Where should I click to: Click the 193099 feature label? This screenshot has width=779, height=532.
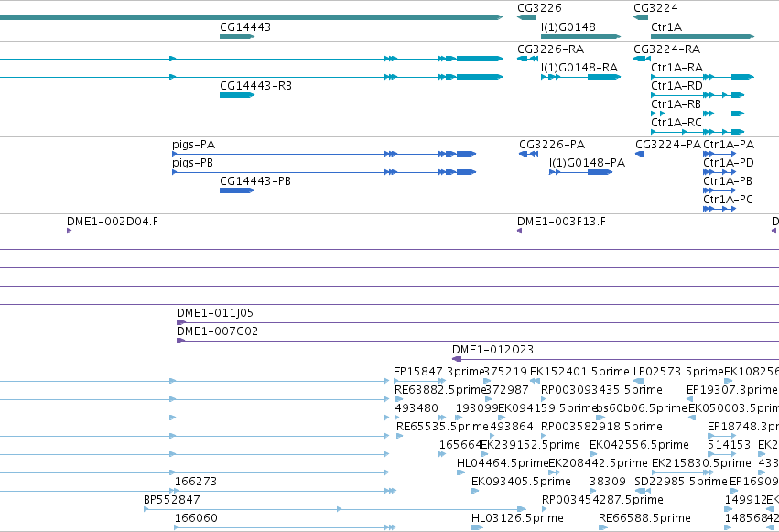point(477,408)
